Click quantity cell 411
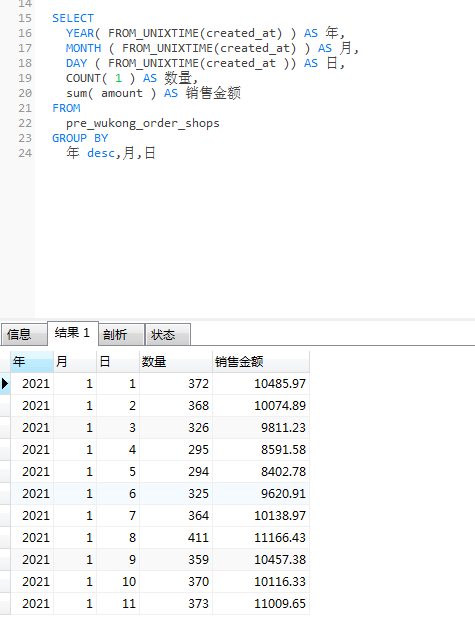The image size is (475, 631). click(x=176, y=538)
